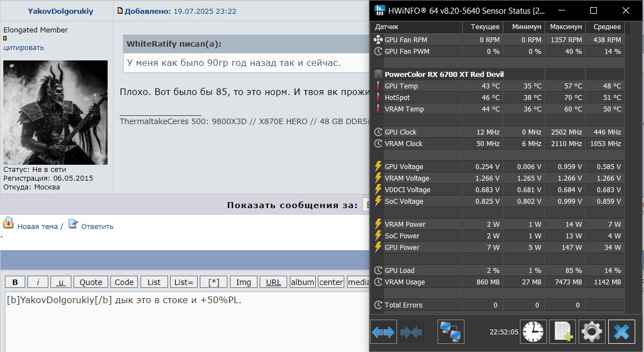Select the GPU Power row label
Image resolution: width=644 pixels, height=352 pixels.
pyautogui.click(x=402, y=247)
